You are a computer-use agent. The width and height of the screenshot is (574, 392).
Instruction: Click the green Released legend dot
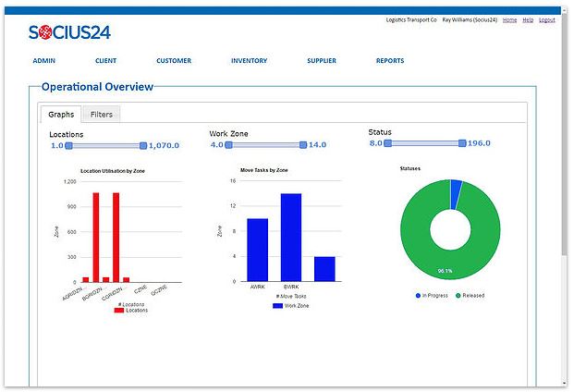pyautogui.click(x=458, y=295)
